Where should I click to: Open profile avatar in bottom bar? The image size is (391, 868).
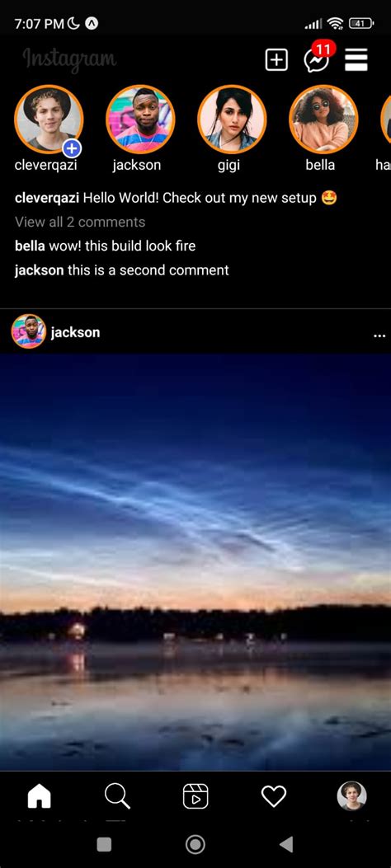pos(351,796)
